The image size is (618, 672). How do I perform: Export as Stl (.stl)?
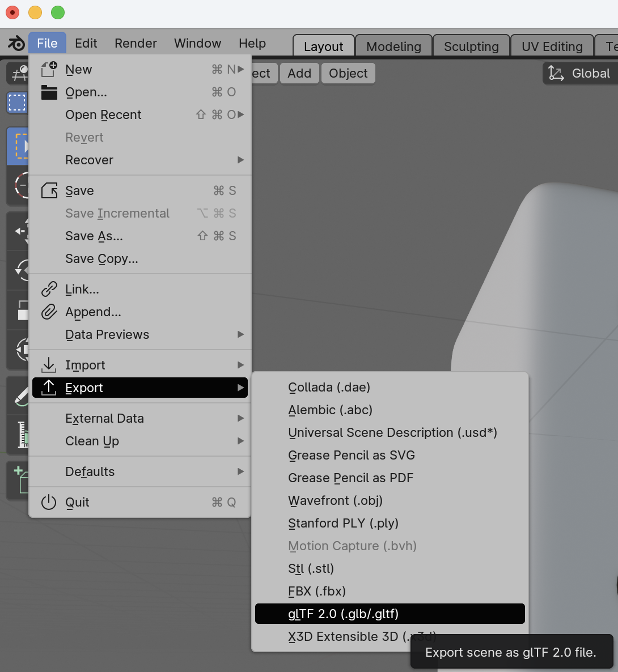click(x=390, y=568)
